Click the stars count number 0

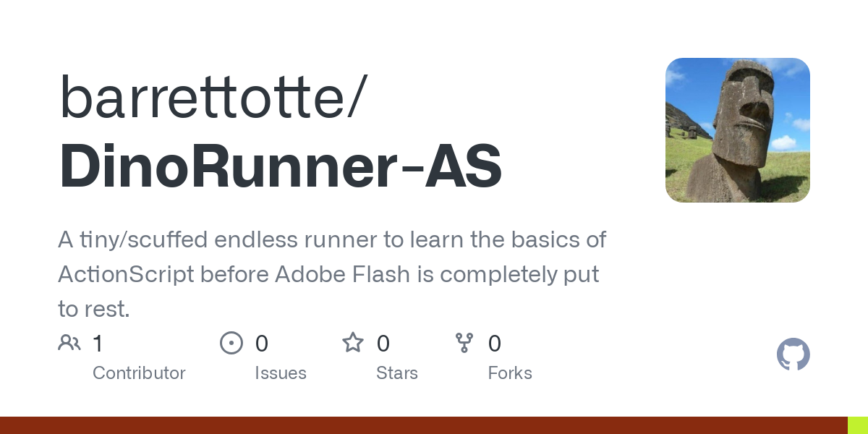[x=383, y=344]
